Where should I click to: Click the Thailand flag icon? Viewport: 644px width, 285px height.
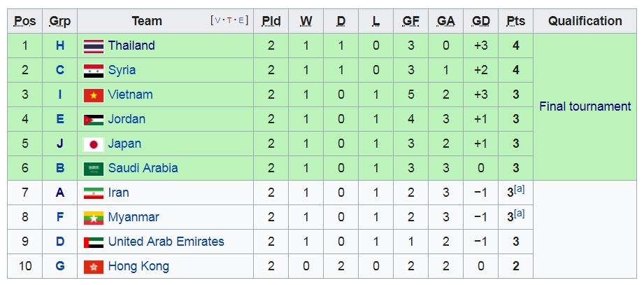[94, 46]
